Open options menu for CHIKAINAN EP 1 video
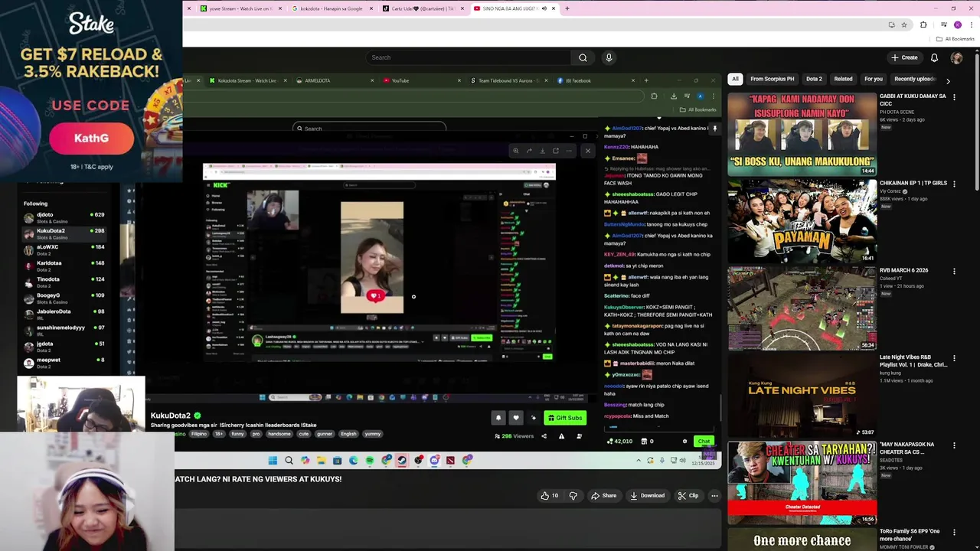980x551 pixels. point(954,184)
